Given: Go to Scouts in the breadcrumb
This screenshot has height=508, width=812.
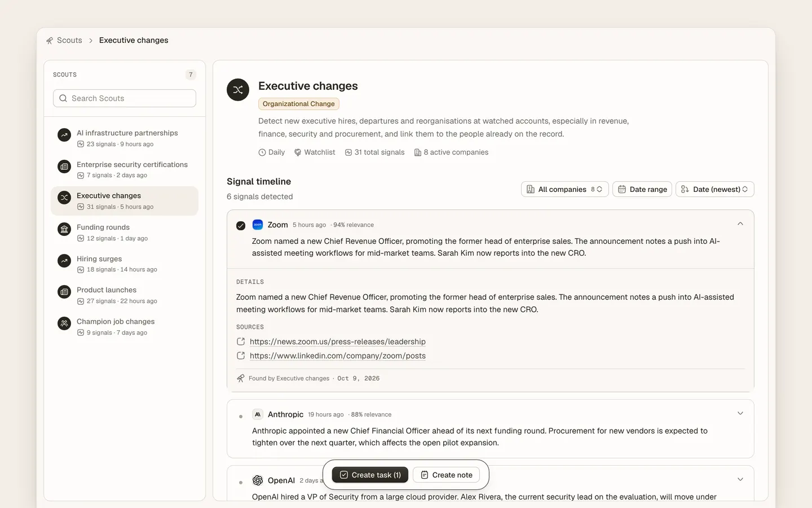Looking at the screenshot, I should pyautogui.click(x=69, y=41).
